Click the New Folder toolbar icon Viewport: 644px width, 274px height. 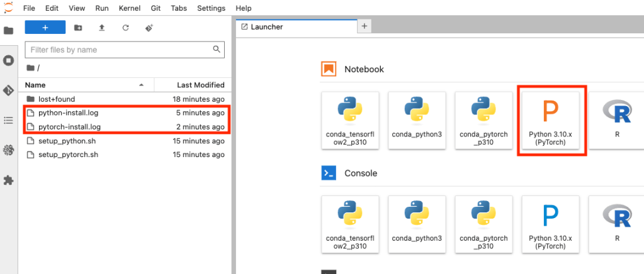coord(78,28)
